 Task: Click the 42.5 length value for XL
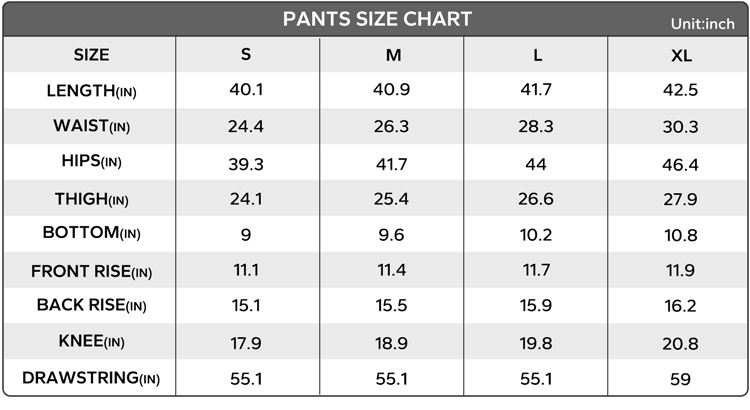click(x=680, y=90)
